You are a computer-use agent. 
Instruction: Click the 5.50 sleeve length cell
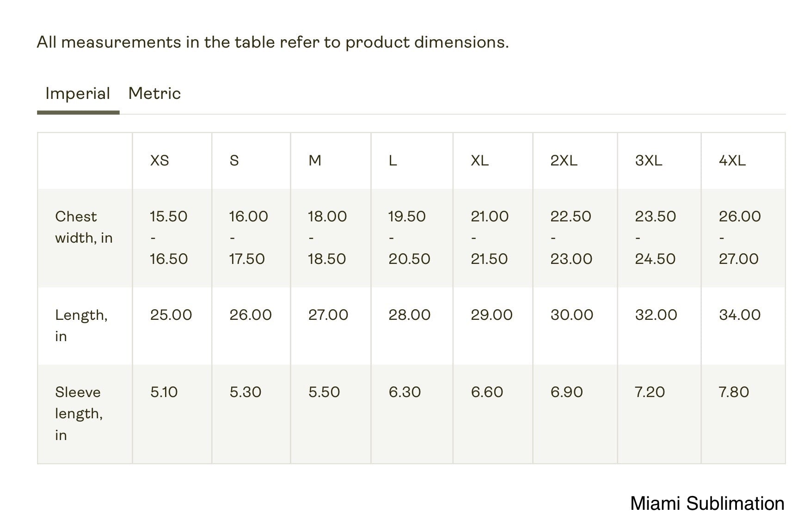tap(324, 392)
